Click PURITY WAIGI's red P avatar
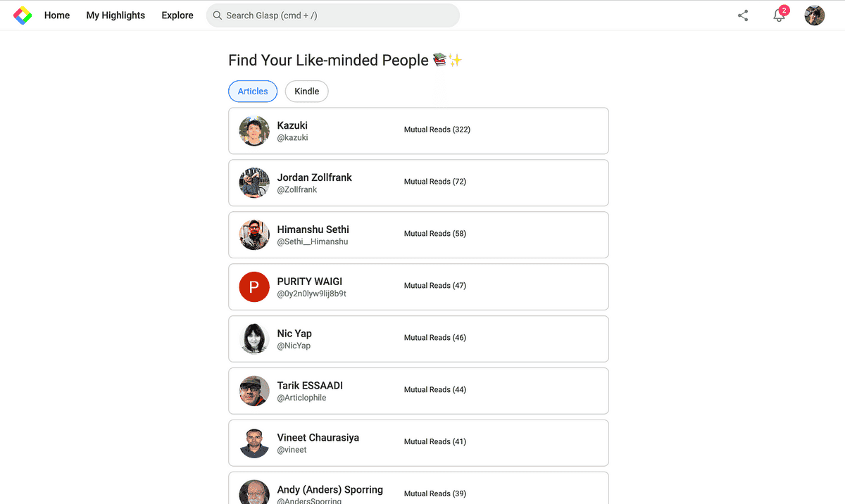This screenshot has width=845, height=504. (x=254, y=287)
